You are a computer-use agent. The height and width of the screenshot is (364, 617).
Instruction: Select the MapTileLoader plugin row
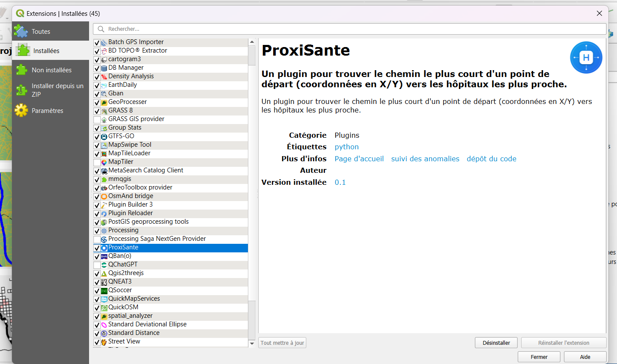[170, 153]
